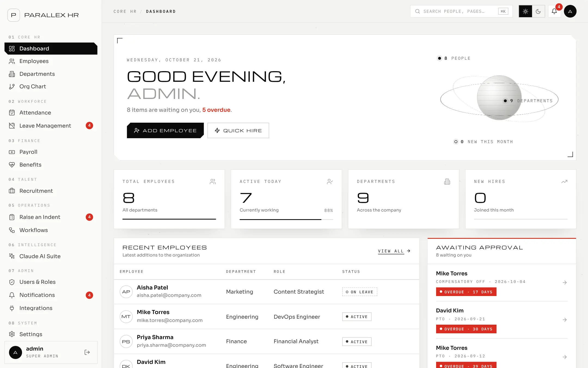Open the user avatar in top bar
The height and width of the screenshot is (368, 588).
pyautogui.click(x=570, y=11)
